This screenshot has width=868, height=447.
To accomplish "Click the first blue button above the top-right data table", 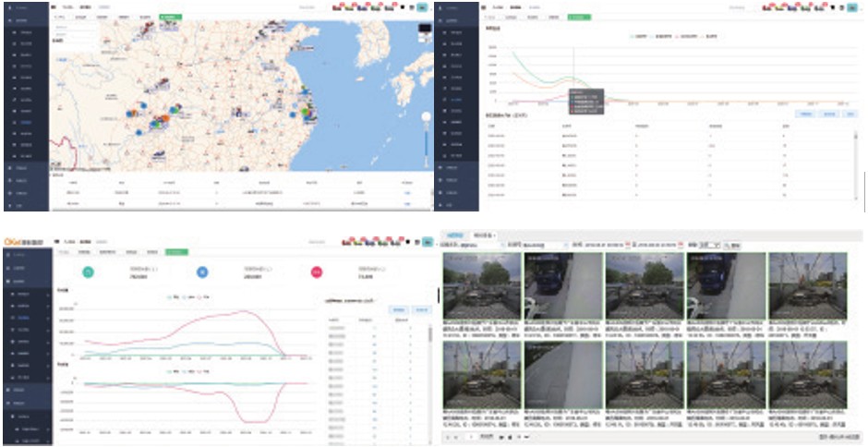I will point(803,114).
